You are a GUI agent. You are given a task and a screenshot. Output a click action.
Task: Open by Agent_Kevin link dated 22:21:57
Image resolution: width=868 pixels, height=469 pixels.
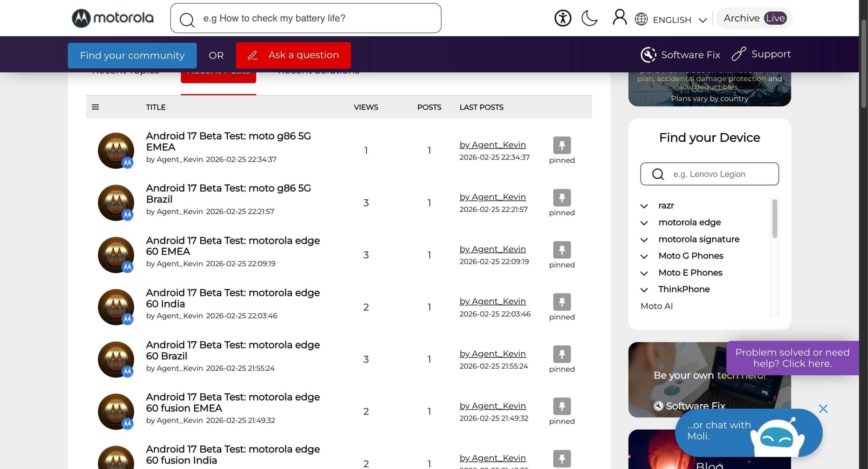(493, 197)
